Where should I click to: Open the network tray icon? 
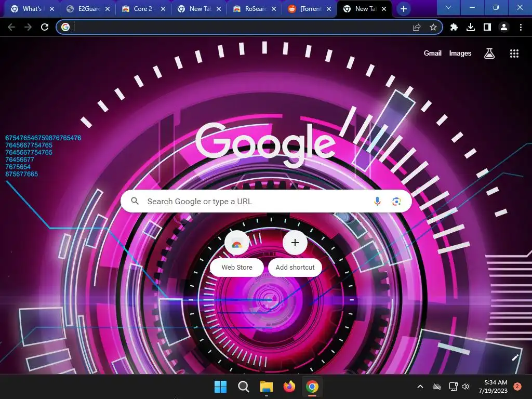pyautogui.click(x=453, y=387)
